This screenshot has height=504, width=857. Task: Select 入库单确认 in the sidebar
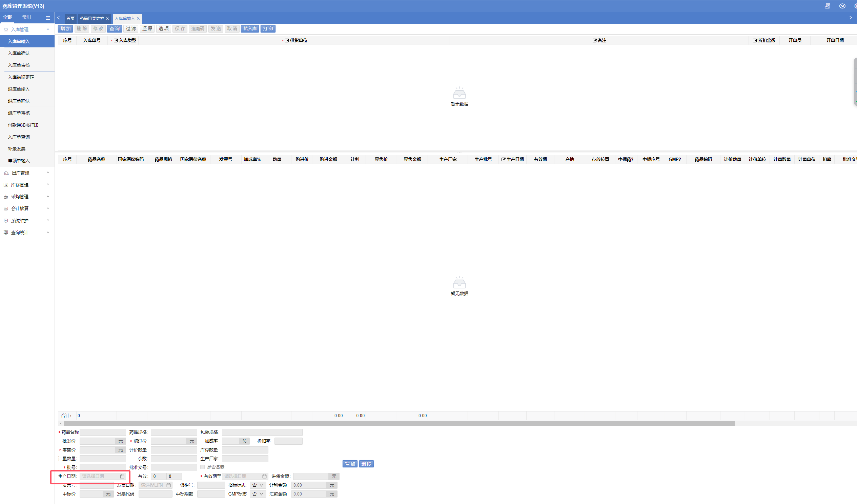[x=19, y=53]
